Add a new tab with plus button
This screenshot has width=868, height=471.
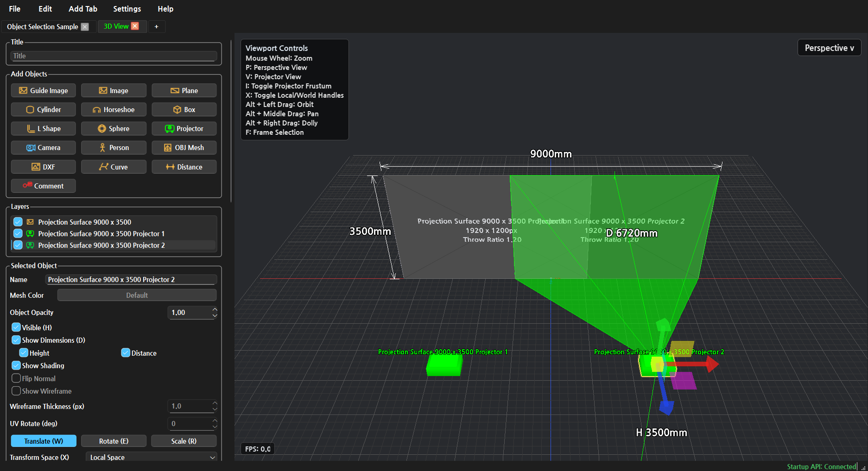click(157, 26)
